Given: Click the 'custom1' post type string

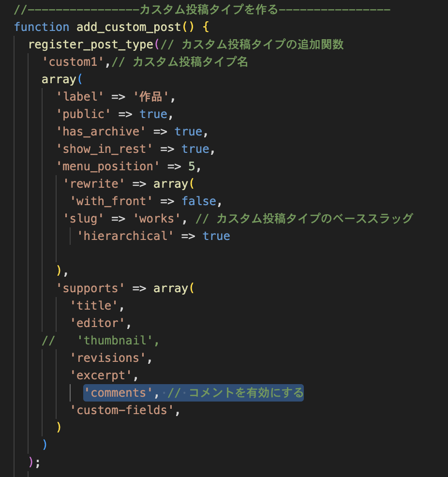Looking at the screenshot, I should tap(76, 62).
